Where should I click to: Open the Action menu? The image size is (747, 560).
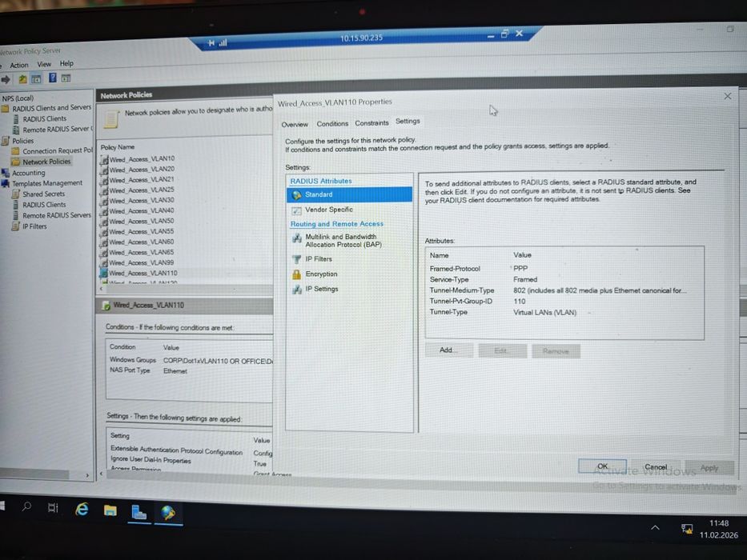(x=19, y=65)
